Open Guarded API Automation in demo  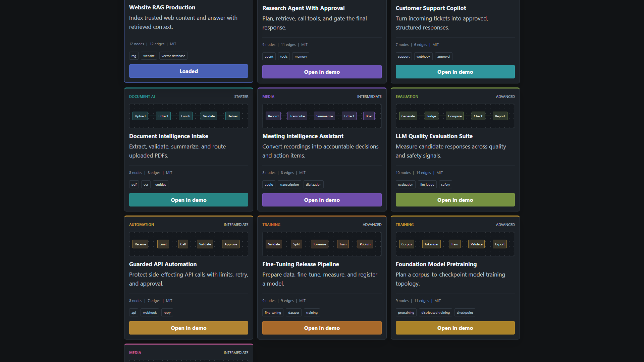click(x=189, y=328)
